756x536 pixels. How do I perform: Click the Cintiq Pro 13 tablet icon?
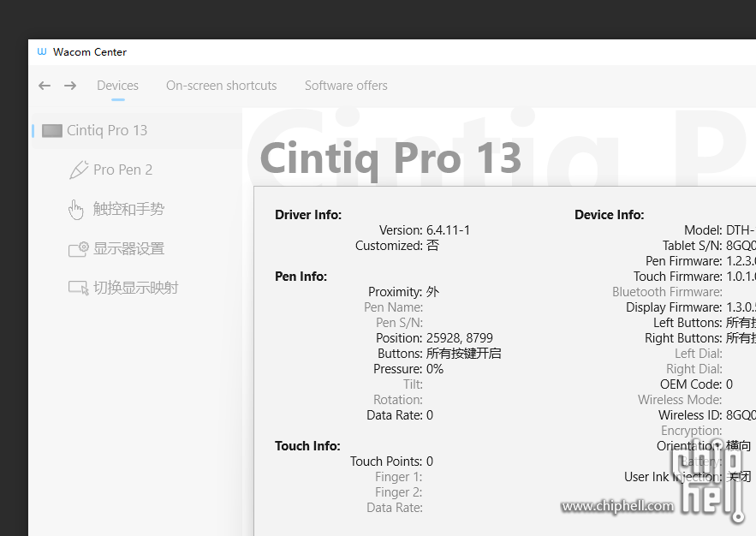[52, 131]
